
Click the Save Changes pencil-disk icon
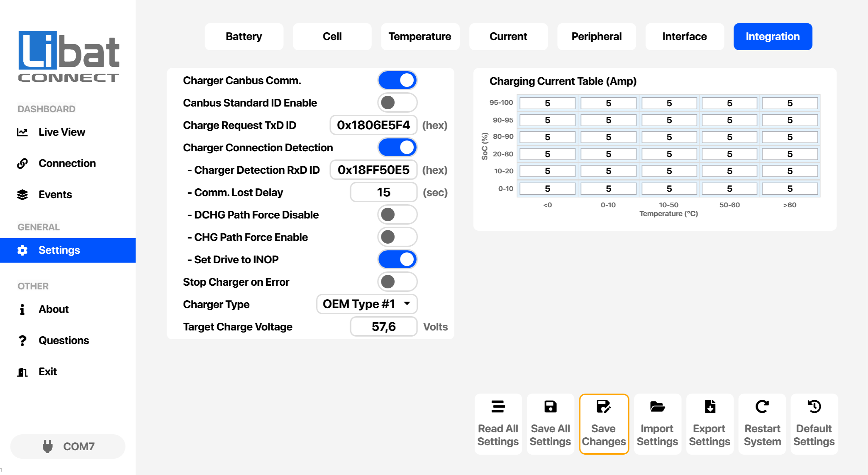tap(604, 406)
